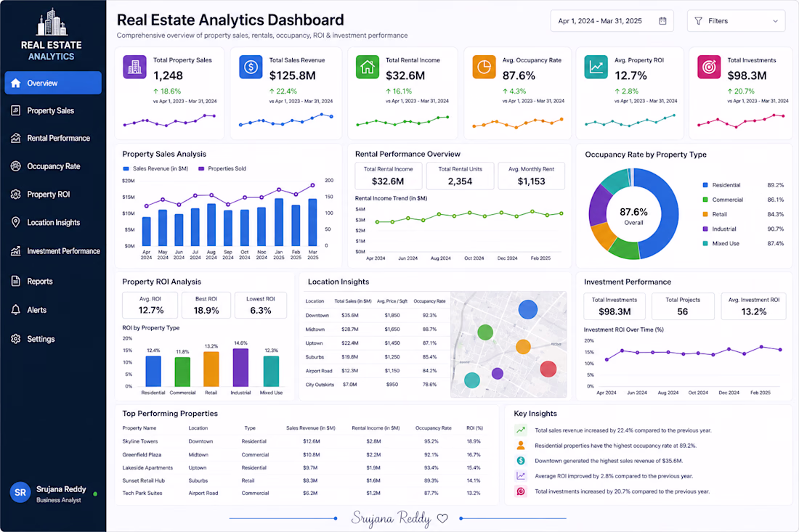Image resolution: width=799 pixels, height=532 pixels.
Task: Click the Retail orange legend swatch
Action: pos(705,214)
